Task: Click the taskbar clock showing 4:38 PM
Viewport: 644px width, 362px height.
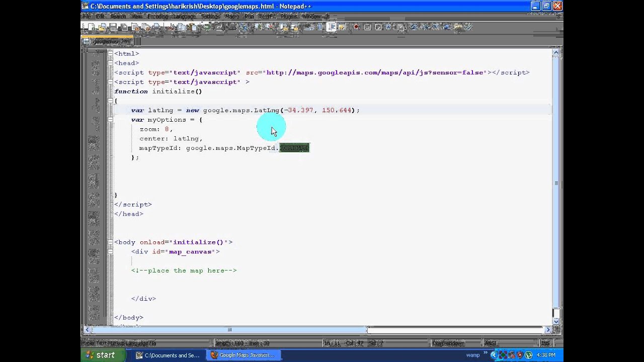Action: tap(546, 355)
